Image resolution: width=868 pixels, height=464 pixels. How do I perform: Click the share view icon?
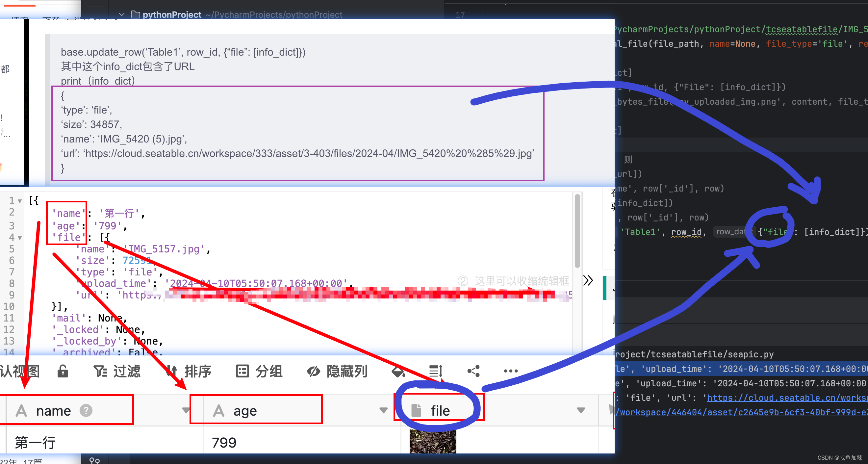click(x=473, y=371)
